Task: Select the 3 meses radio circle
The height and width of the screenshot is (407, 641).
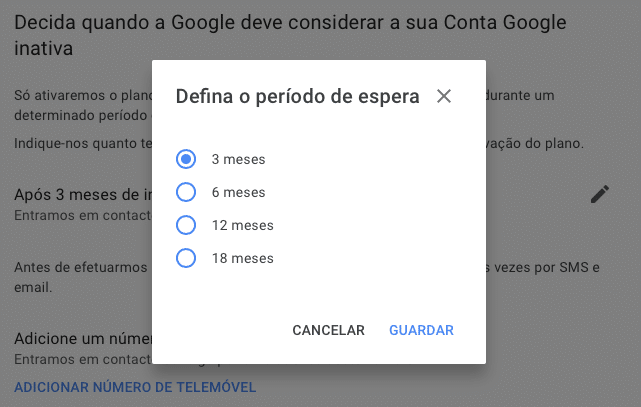Action: point(185,159)
